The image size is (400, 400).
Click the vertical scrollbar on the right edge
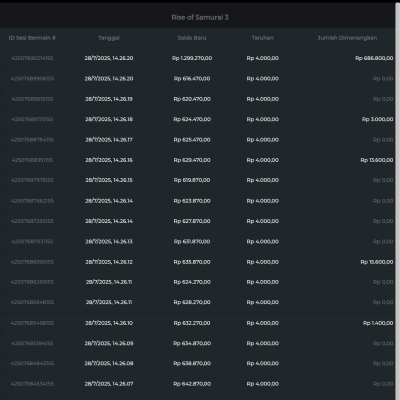[x=397, y=200]
